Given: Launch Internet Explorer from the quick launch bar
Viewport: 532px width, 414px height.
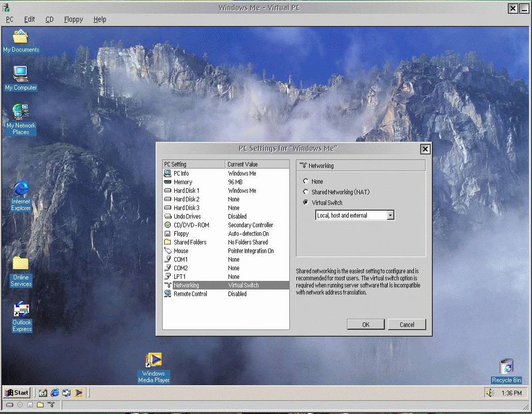Looking at the screenshot, I should tap(55, 393).
